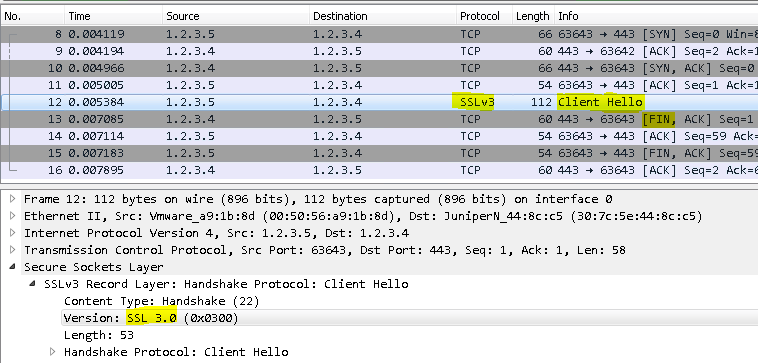Select the Secure Sockets Layer line

(x=94, y=266)
